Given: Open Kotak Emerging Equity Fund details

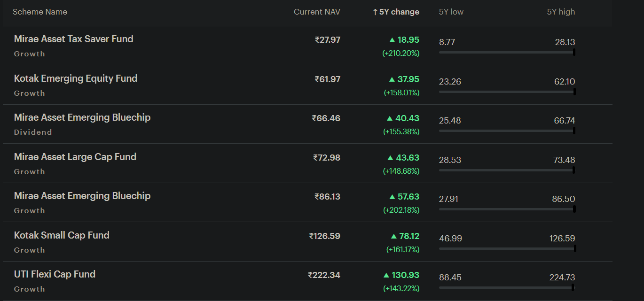Looking at the screenshot, I should [76, 78].
